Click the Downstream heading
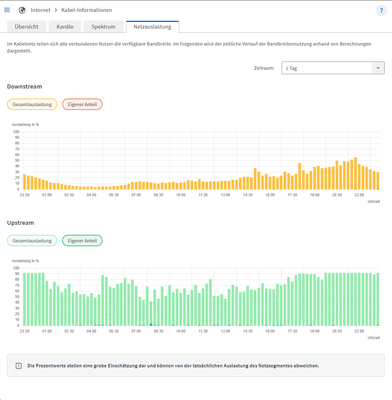 tap(24, 87)
